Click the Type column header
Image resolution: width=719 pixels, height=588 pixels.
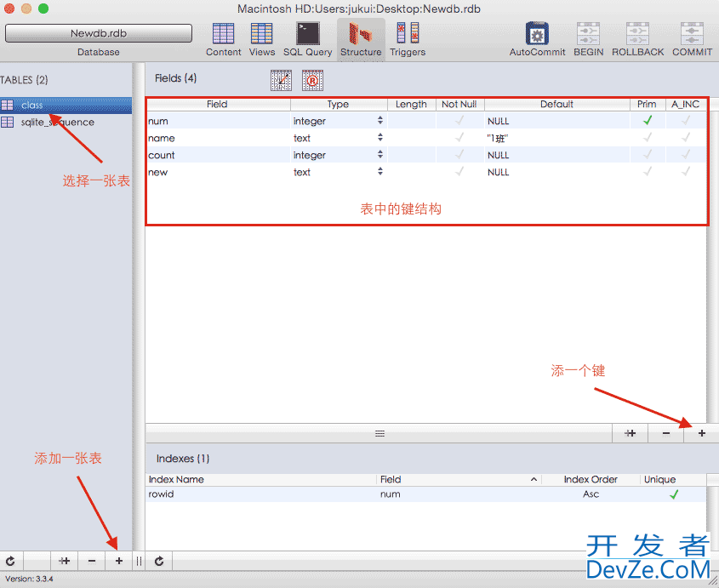(x=339, y=104)
